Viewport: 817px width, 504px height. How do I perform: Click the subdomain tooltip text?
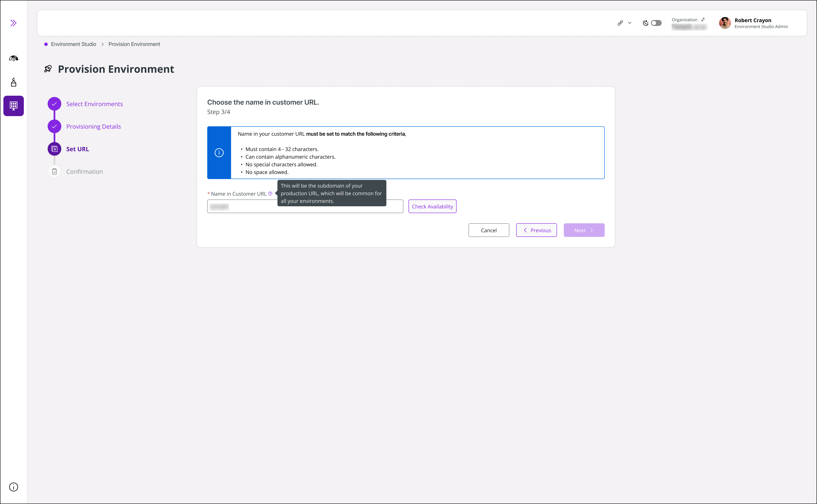click(332, 193)
